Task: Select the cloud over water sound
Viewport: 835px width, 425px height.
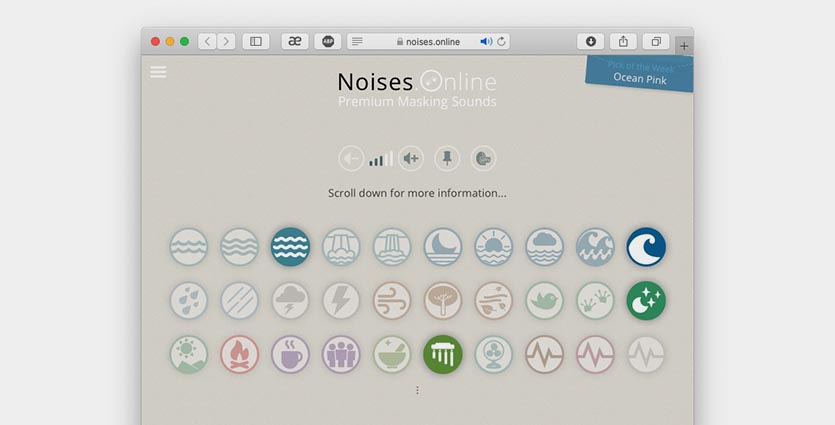Action: 544,247
